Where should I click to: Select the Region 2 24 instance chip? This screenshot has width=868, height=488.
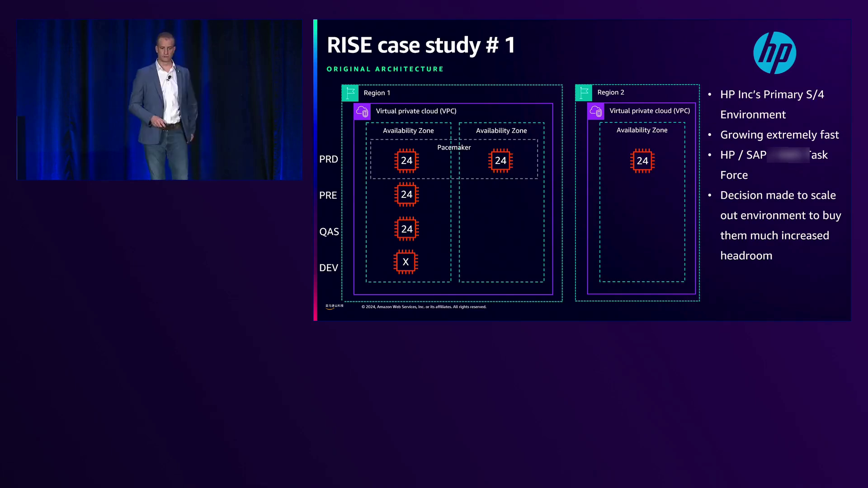(x=642, y=161)
